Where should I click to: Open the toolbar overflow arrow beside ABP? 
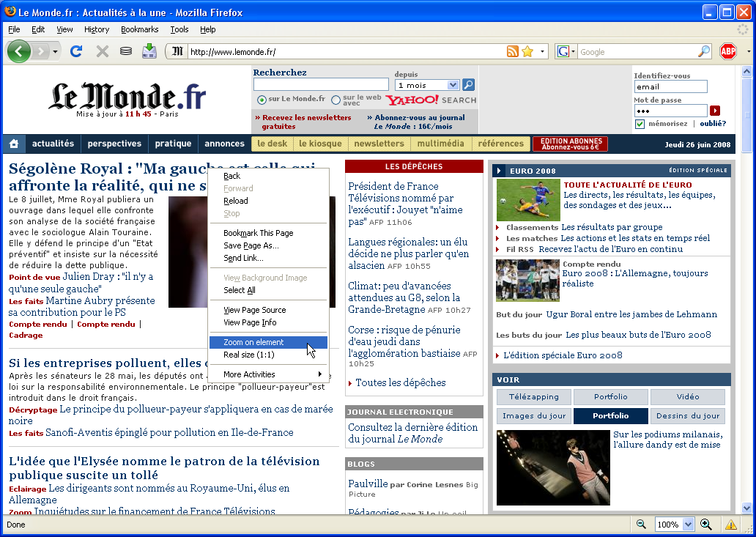[748, 51]
